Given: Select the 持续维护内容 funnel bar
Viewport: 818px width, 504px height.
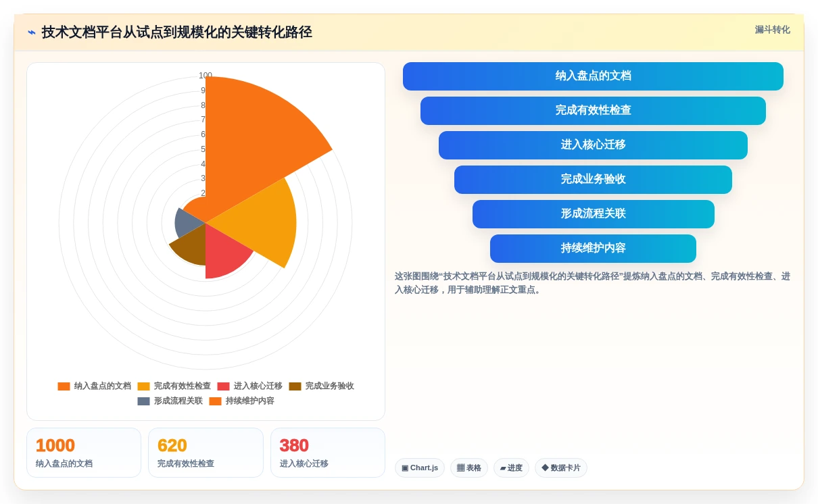Looking at the screenshot, I should coord(593,249).
